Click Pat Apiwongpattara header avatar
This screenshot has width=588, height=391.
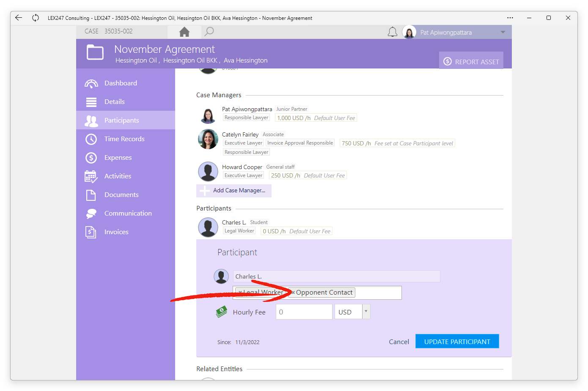click(x=409, y=32)
